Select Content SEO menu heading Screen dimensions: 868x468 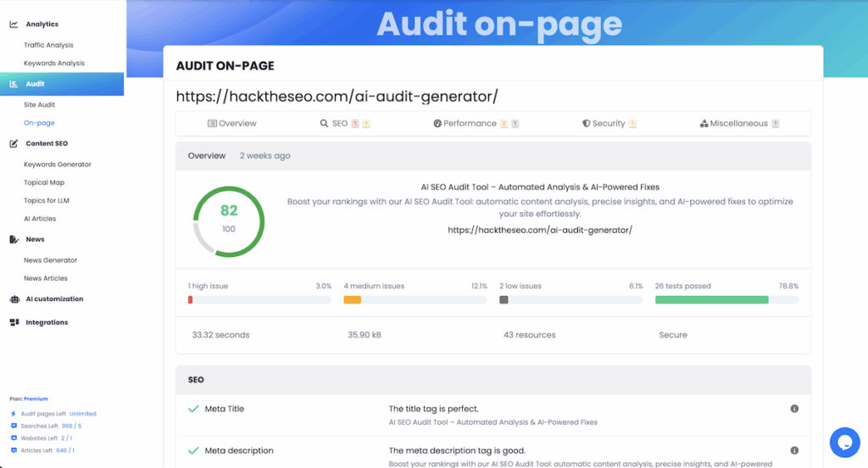(x=47, y=143)
